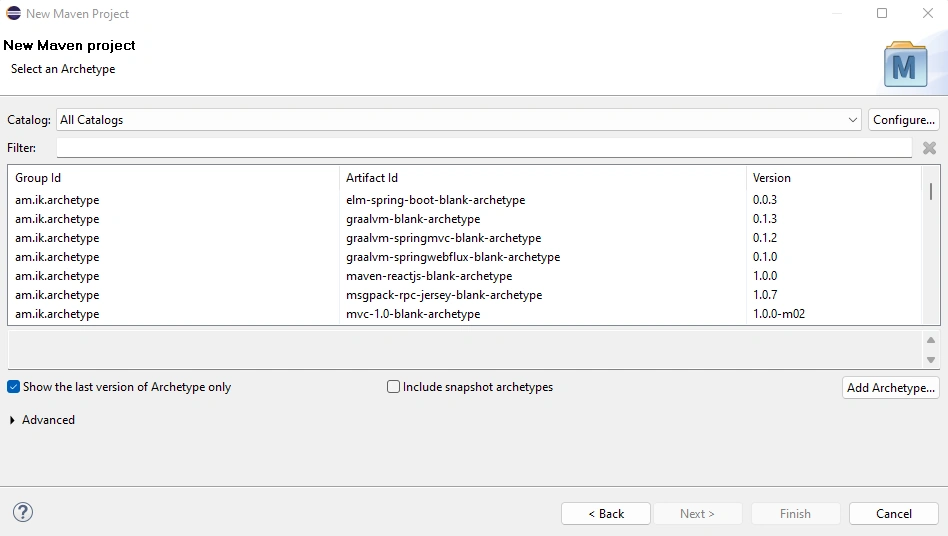Click the Configure... button
Screen dimensions: 948x536
pyautogui.click(x=904, y=120)
